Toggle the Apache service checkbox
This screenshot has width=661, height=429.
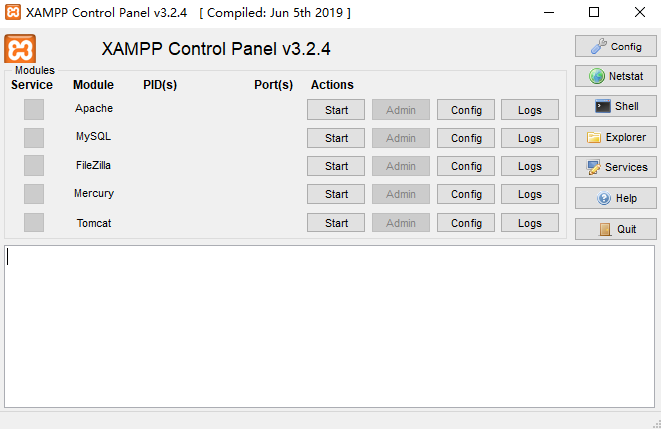pyautogui.click(x=34, y=110)
